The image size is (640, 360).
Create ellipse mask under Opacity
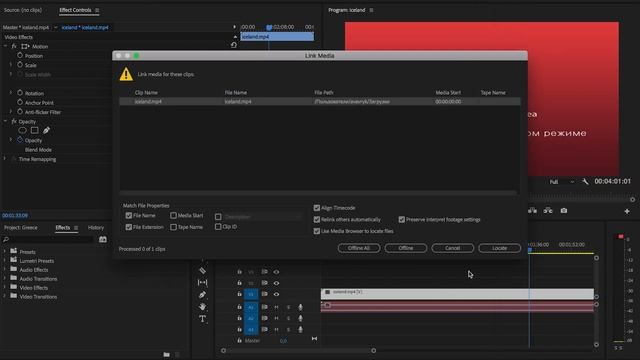[22, 130]
